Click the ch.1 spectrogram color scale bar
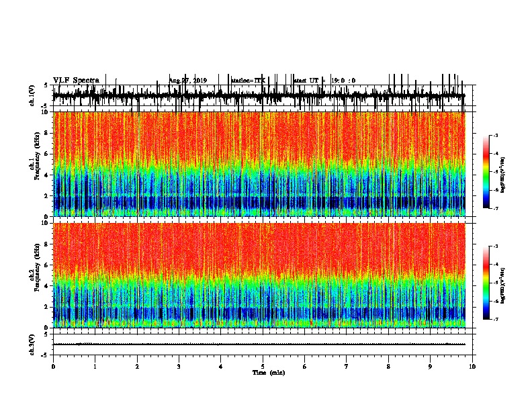 (x=486, y=172)
